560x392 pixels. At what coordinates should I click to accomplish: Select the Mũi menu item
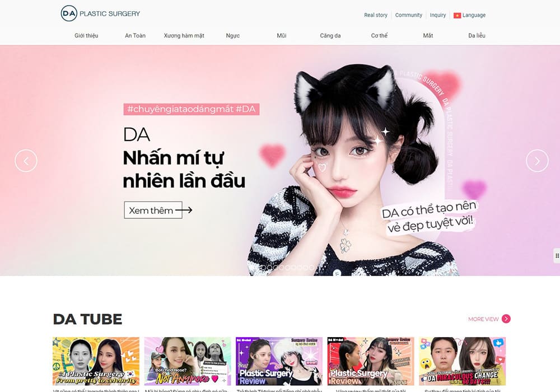tap(281, 36)
